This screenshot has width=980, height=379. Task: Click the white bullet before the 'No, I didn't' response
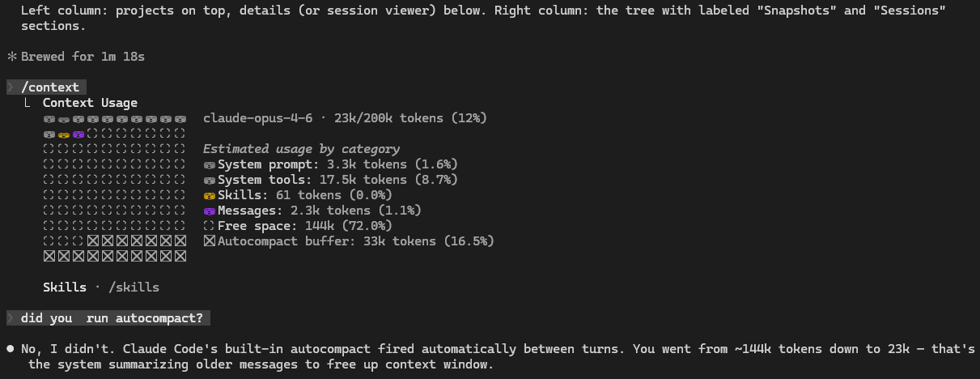tap(11, 349)
